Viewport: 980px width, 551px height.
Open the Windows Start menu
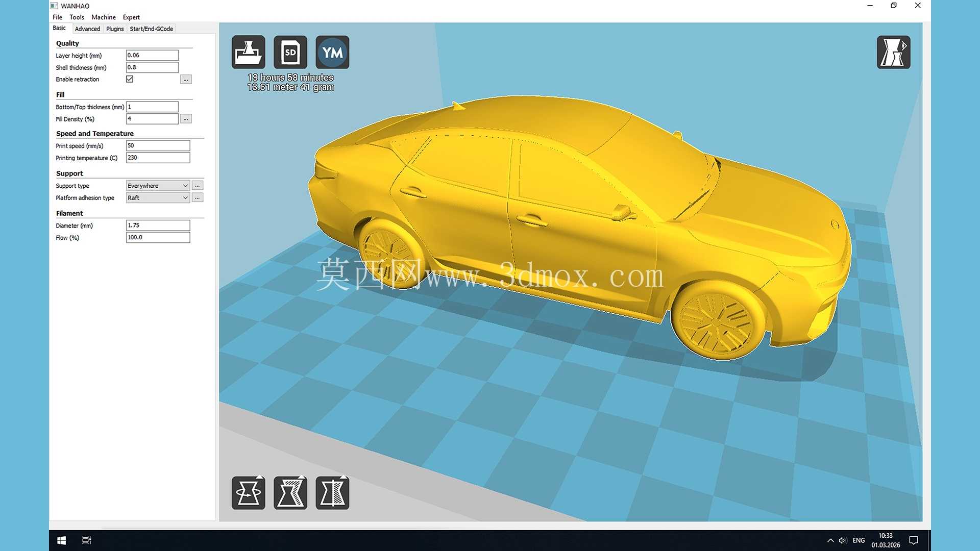coord(61,540)
